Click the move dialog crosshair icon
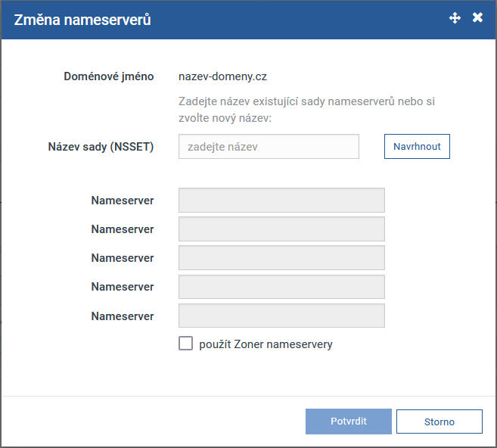Viewport: 497px width, 448px height. pos(455,18)
